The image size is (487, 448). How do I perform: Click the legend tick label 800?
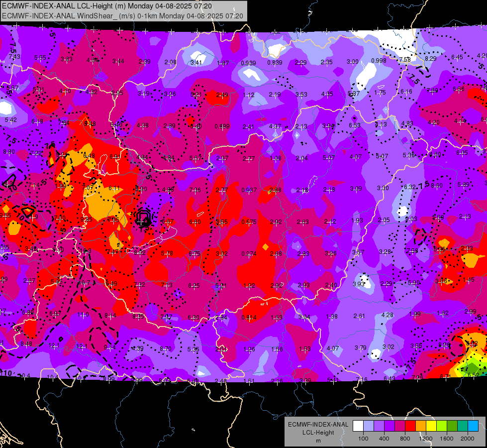tap(405, 439)
